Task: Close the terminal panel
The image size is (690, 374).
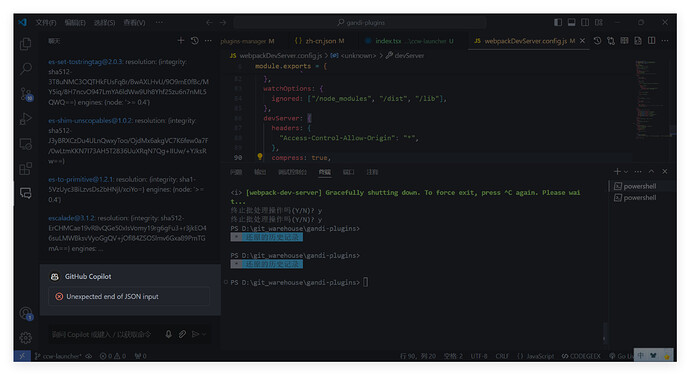Action: pos(665,172)
